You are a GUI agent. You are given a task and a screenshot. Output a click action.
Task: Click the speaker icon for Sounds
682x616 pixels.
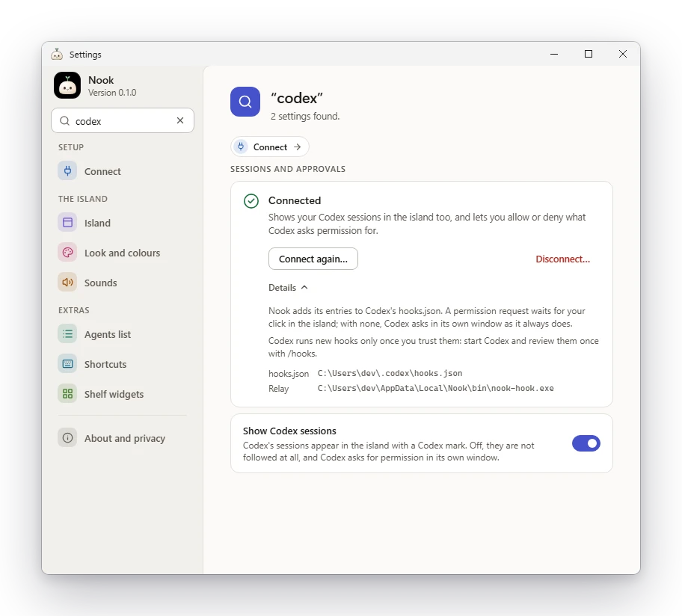(67, 283)
